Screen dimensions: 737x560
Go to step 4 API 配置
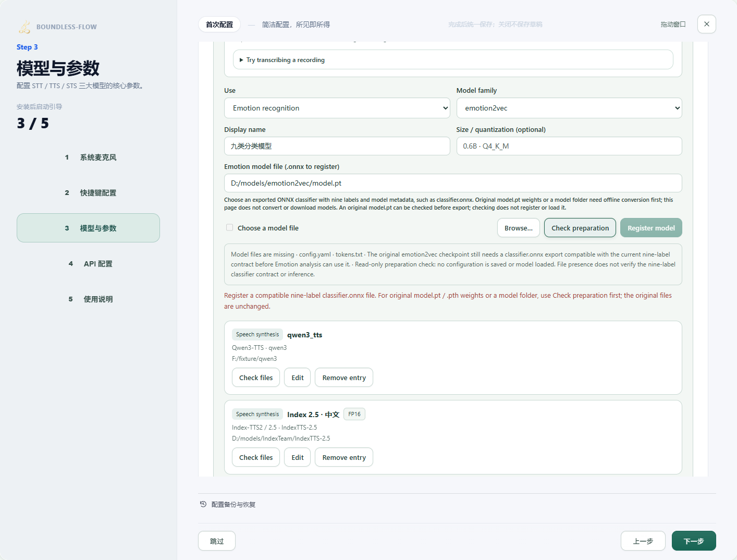point(88,263)
